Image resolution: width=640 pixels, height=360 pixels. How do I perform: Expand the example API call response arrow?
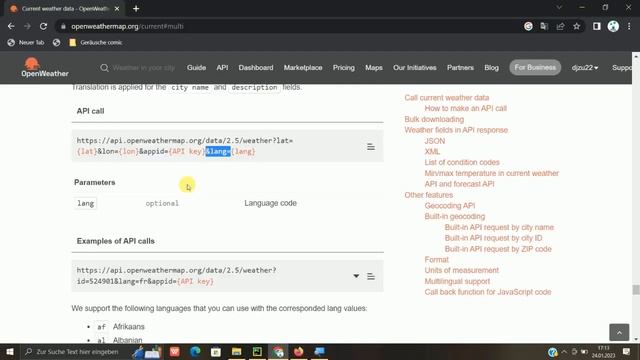[x=356, y=276]
